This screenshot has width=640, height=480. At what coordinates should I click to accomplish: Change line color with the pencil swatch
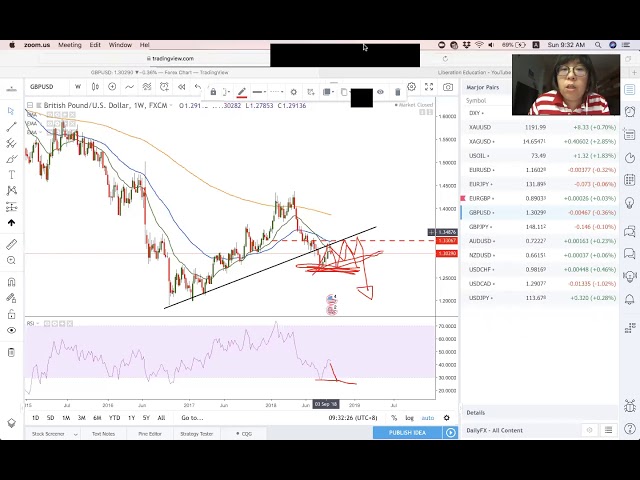[242, 92]
